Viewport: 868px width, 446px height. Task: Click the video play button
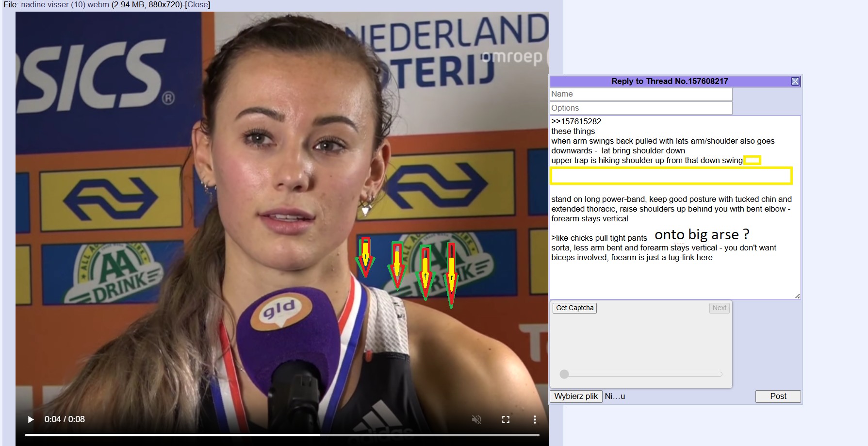(31, 419)
